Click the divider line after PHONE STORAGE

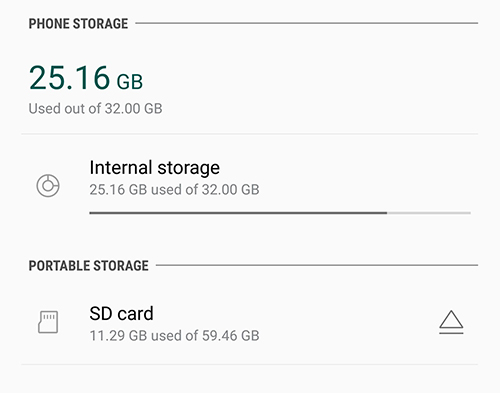(307, 23)
